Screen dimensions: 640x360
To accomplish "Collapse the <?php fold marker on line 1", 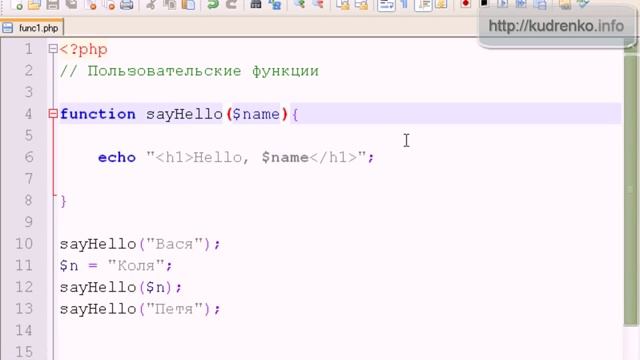I will (x=53, y=49).
